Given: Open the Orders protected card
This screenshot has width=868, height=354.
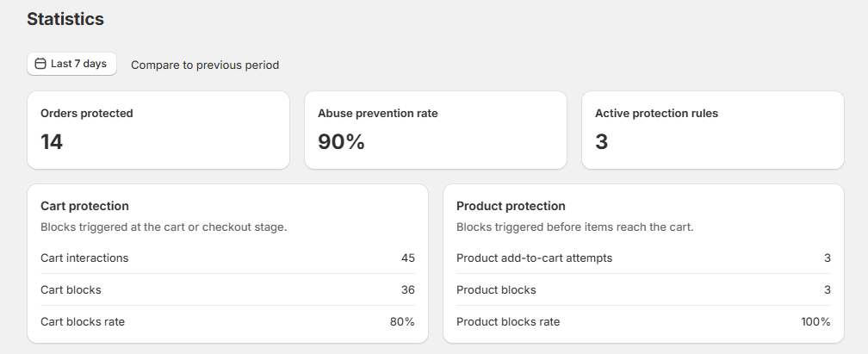Looking at the screenshot, I should tap(158, 129).
